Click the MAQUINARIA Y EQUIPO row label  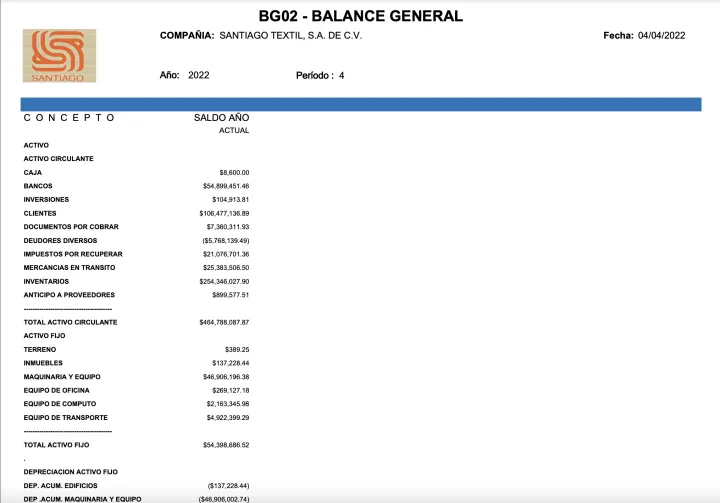(62, 376)
